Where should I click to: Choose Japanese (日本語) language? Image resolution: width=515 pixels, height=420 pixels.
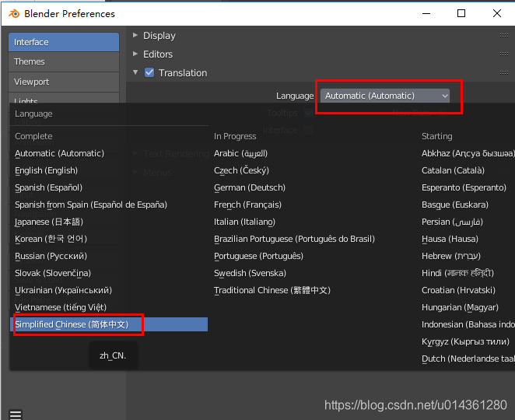[x=49, y=222]
